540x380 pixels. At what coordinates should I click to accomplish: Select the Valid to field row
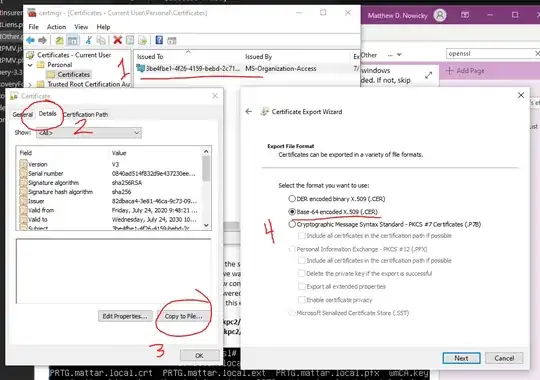point(108,219)
